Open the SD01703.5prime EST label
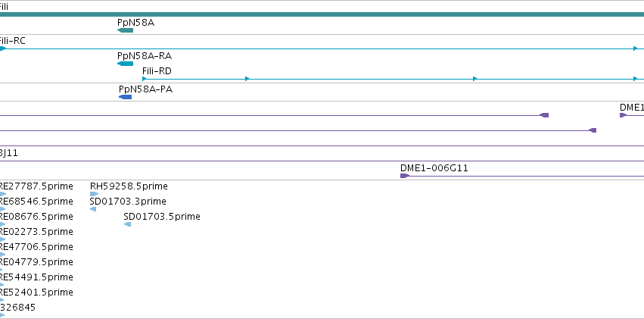The height and width of the screenshot is (319, 644). (162, 217)
